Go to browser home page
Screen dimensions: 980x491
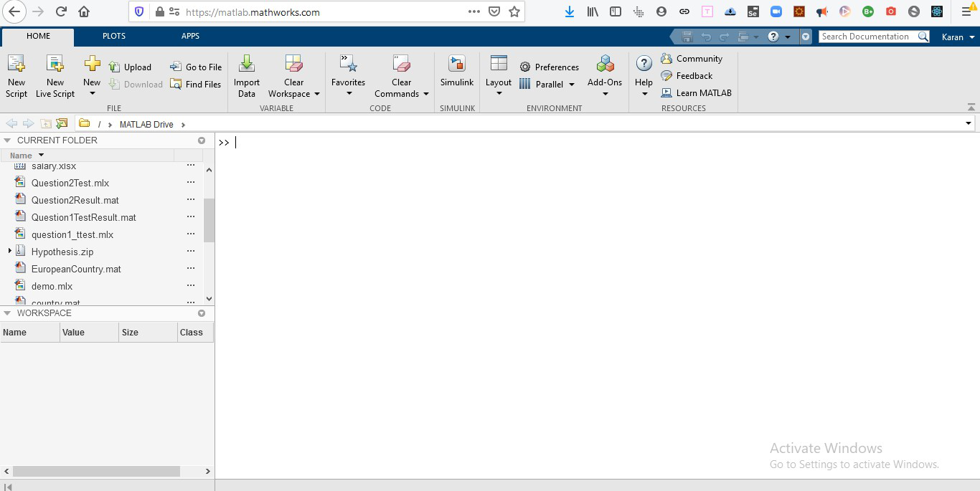pyautogui.click(x=84, y=11)
